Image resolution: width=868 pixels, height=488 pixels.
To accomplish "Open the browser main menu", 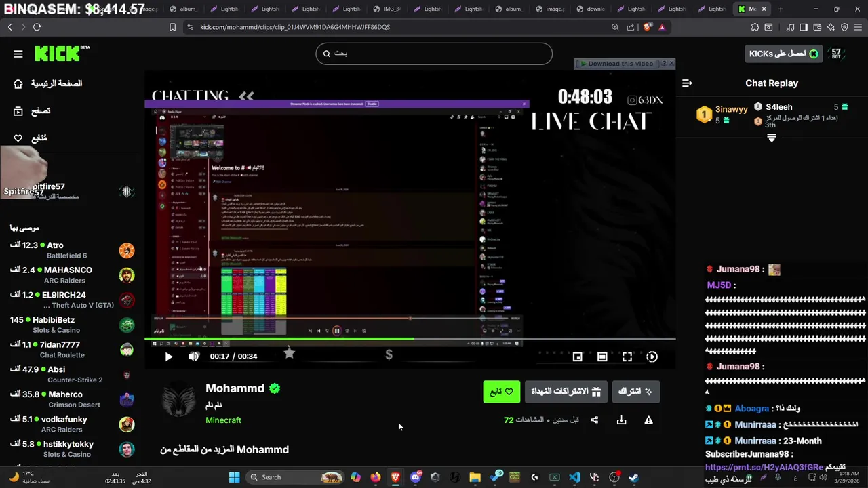I will pos(858,27).
